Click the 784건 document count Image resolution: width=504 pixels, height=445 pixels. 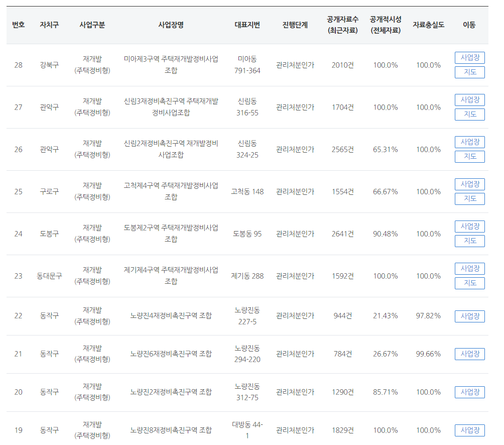coord(343,354)
